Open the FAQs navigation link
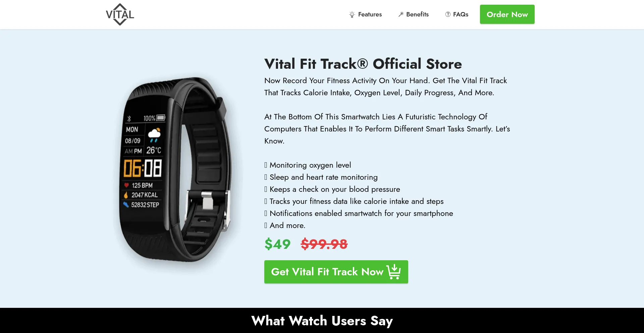The height and width of the screenshot is (333, 644). pos(457,14)
